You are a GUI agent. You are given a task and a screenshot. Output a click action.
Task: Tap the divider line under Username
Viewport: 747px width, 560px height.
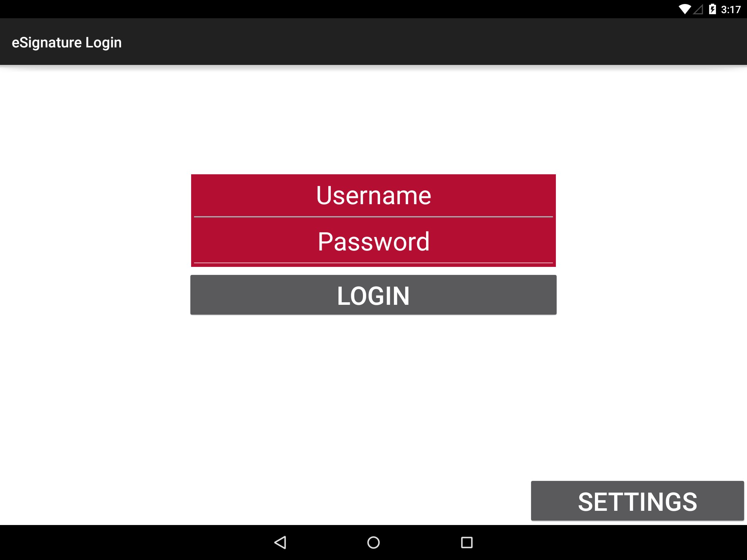(373, 217)
